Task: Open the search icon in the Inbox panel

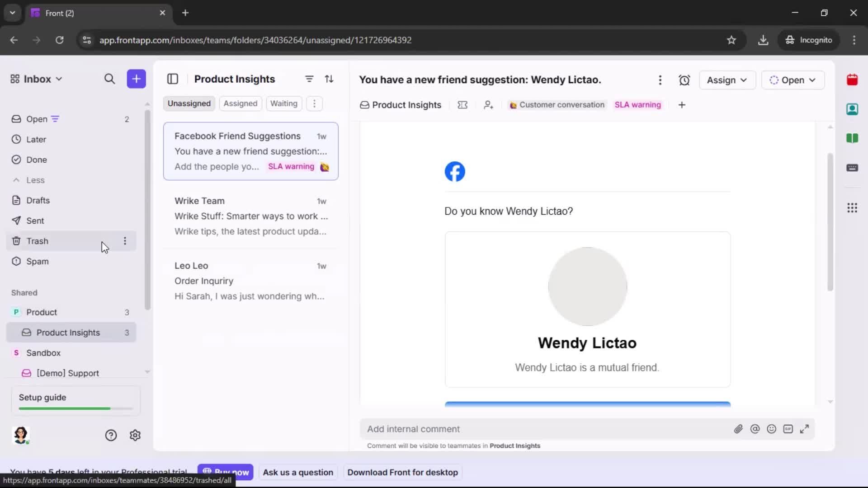Action: [x=110, y=79]
